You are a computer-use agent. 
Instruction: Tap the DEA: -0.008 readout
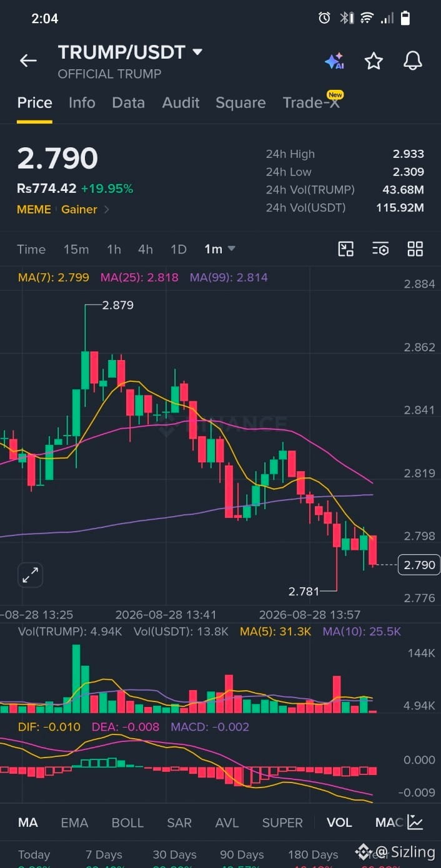pos(126,727)
